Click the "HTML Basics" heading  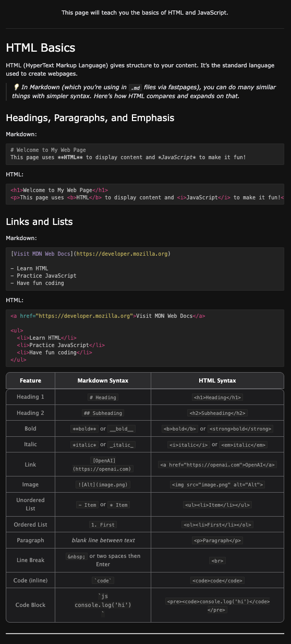pos(41,47)
